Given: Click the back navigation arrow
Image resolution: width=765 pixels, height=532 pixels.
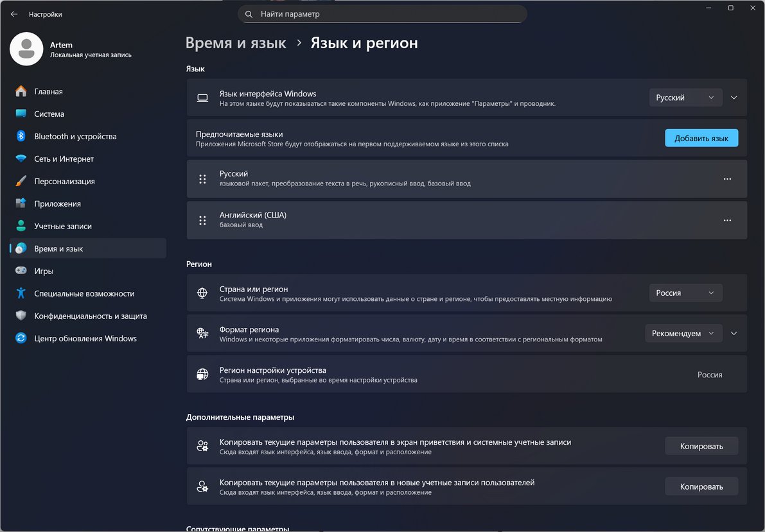Looking at the screenshot, I should 13,13.
